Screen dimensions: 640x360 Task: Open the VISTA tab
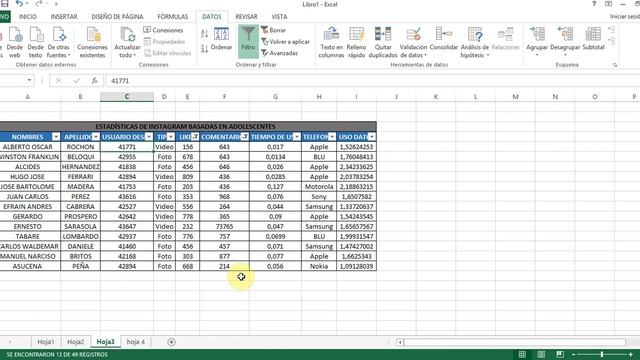tap(279, 17)
